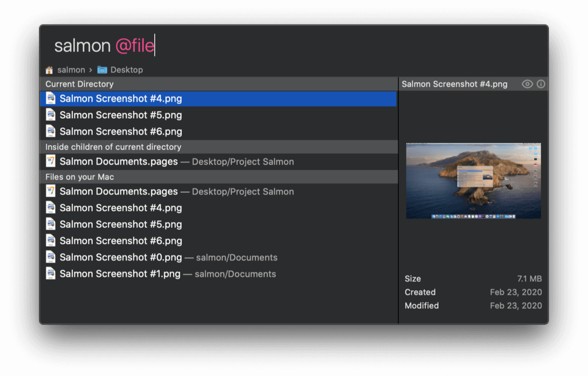This screenshot has width=588, height=376.
Task: Select Salmon Screenshot #1.png in salmon/Documents
Action: [218, 274]
